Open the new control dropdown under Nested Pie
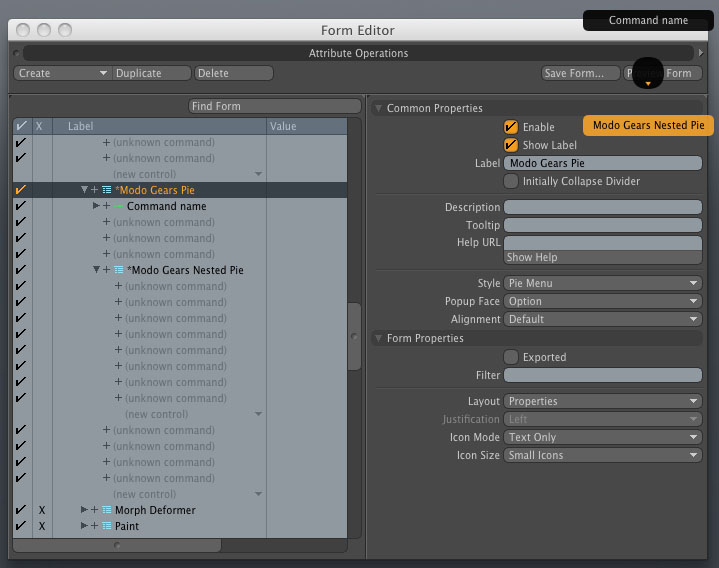 coord(258,414)
